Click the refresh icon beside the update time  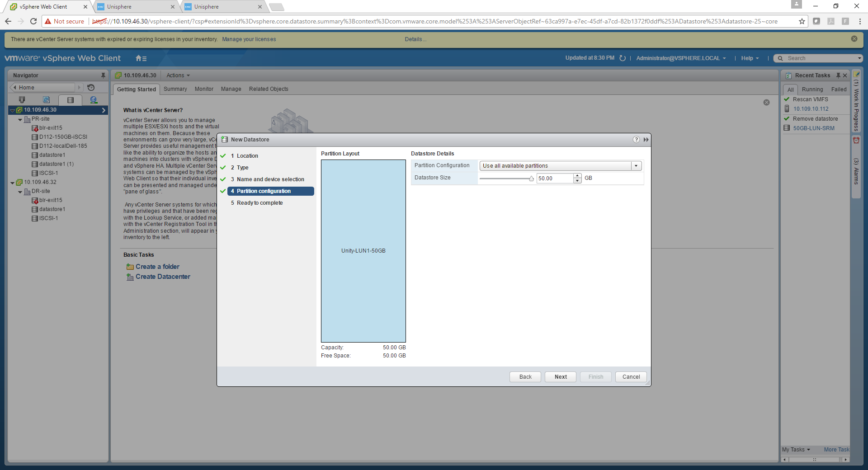tap(623, 58)
